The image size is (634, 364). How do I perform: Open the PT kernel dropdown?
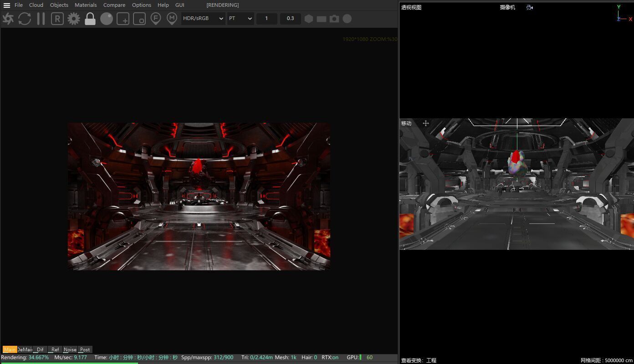coord(240,19)
